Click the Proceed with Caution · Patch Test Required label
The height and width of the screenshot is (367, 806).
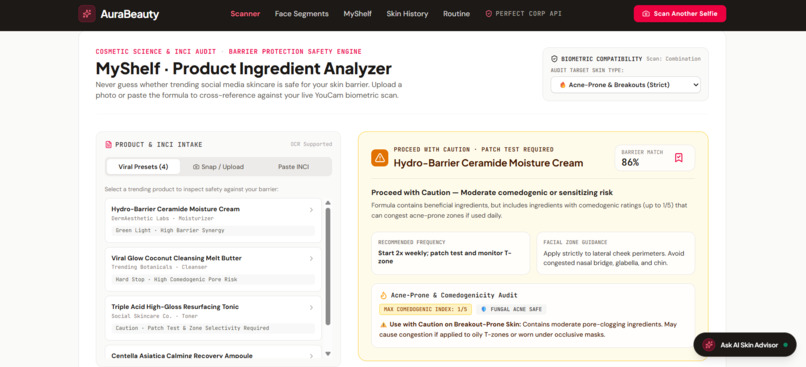tap(473, 150)
